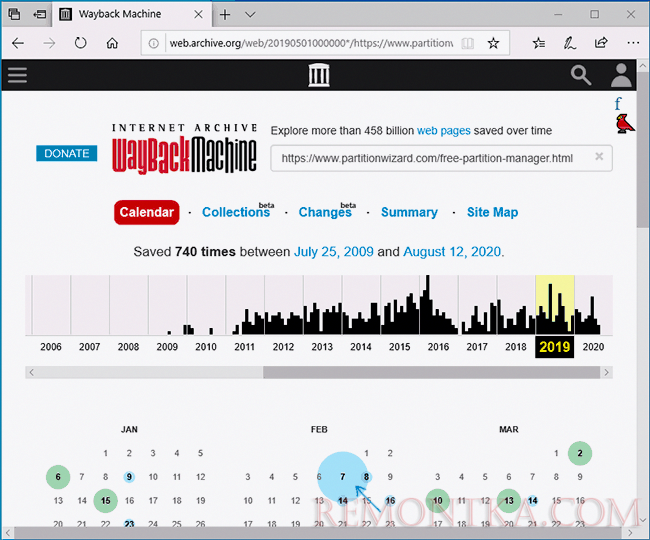Image resolution: width=650 pixels, height=540 pixels.
Task: Open a new browser tab
Action: 225,14
